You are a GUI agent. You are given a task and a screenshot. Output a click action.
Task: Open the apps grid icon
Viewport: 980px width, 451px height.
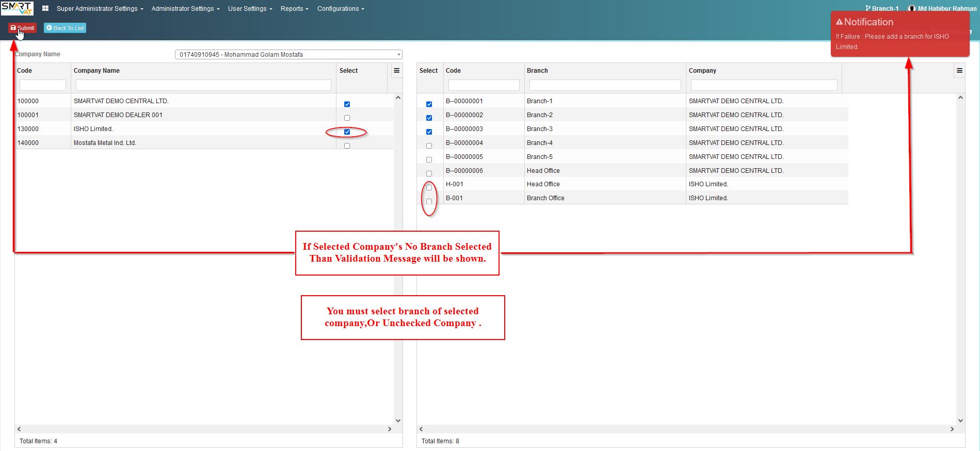45,8
